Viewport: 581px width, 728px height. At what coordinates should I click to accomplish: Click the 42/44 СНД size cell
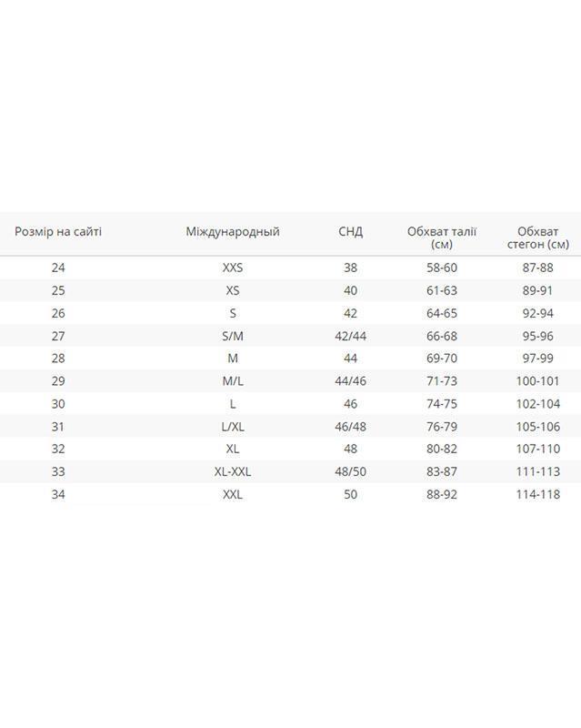tap(351, 336)
